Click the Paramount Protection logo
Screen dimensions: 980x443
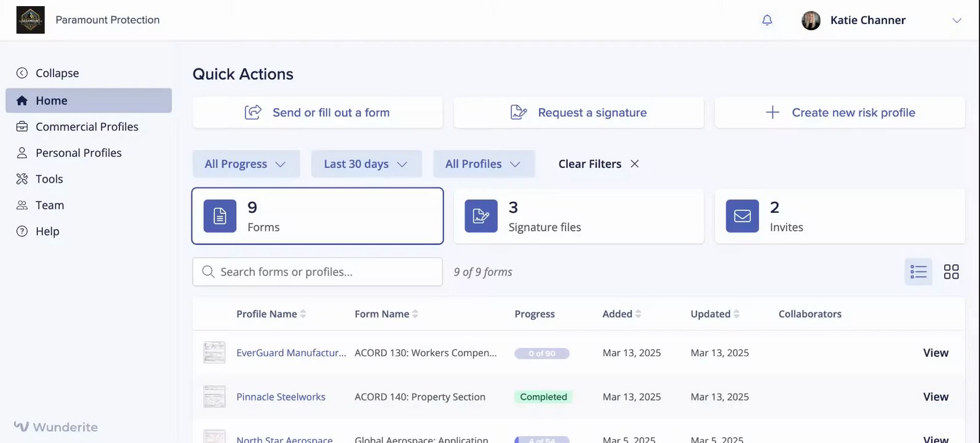(30, 20)
